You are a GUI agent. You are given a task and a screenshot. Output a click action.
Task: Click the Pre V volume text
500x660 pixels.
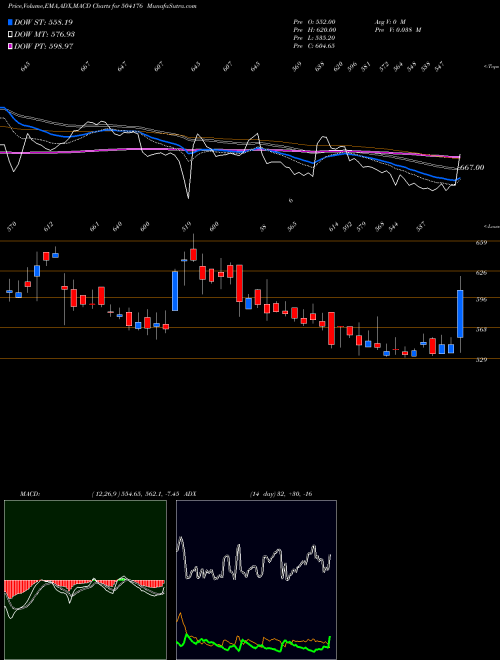coord(397,30)
